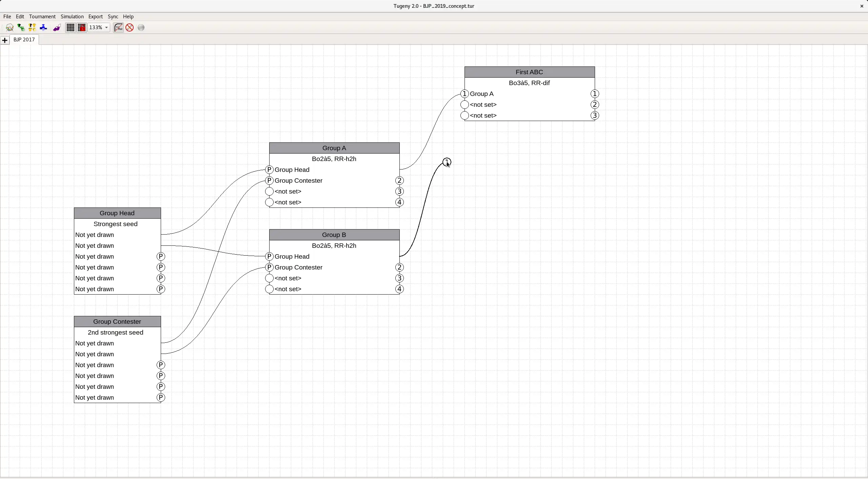Open the Tournament menu
Viewport: 868px width, 479px height.
point(42,16)
